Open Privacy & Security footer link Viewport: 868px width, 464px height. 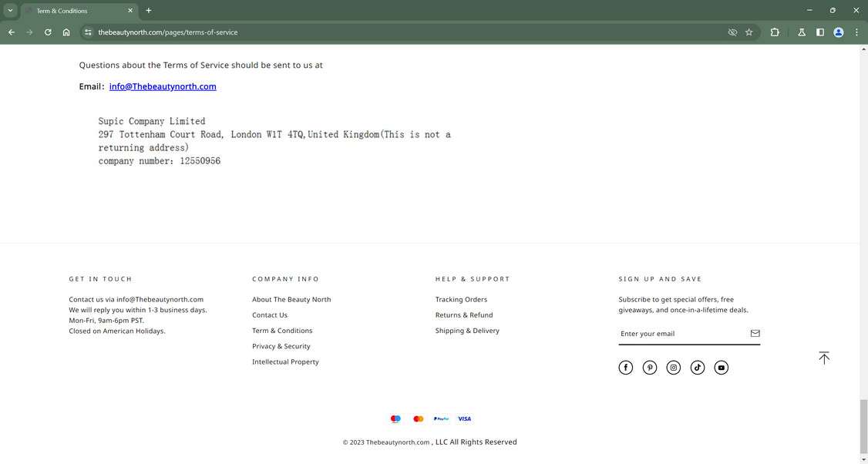[x=281, y=346]
